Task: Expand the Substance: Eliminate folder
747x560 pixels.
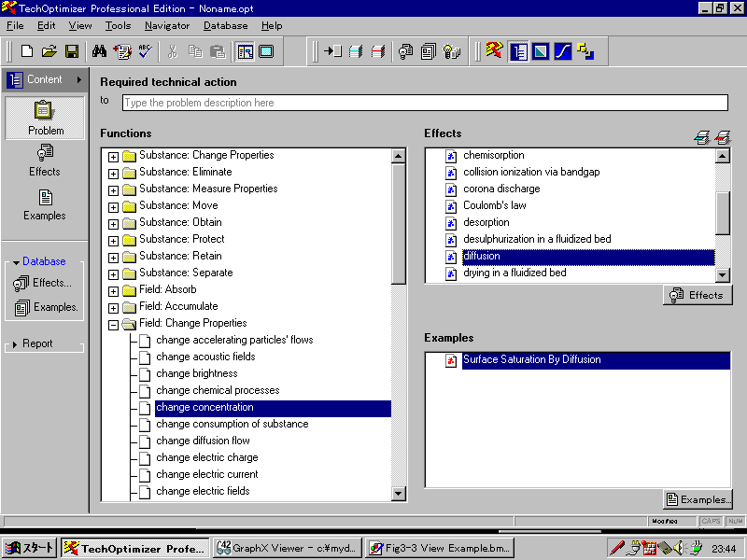Action: pyautogui.click(x=113, y=174)
